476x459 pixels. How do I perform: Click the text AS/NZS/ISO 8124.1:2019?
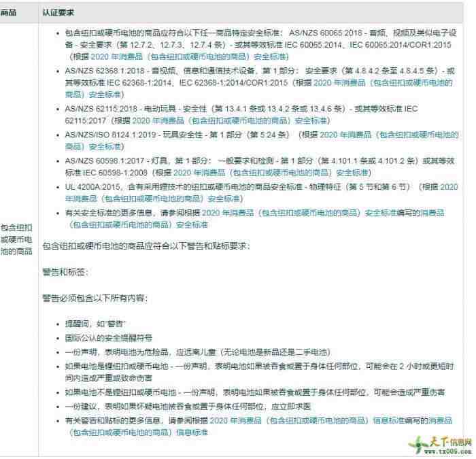[x=110, y=135]
